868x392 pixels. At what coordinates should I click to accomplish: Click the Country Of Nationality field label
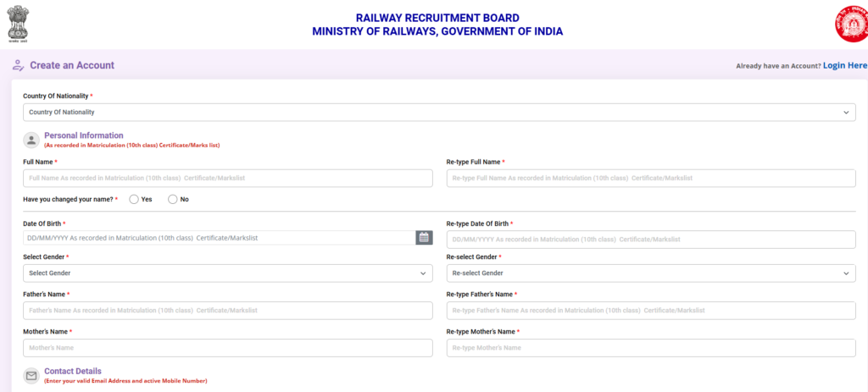pyautogui.click(x=55, y=96)
